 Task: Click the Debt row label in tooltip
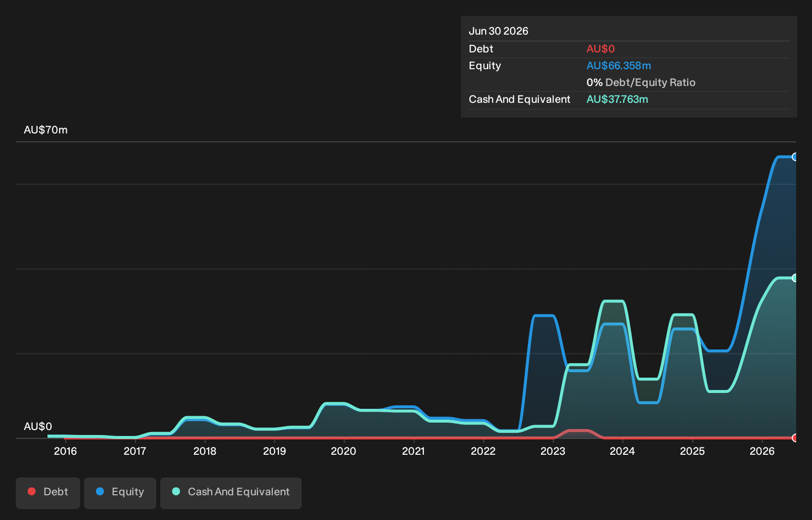click(x=481, y=49)
